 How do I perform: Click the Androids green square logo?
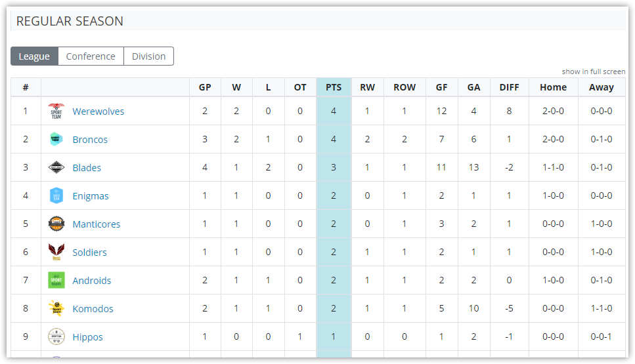tap(56, 280)
